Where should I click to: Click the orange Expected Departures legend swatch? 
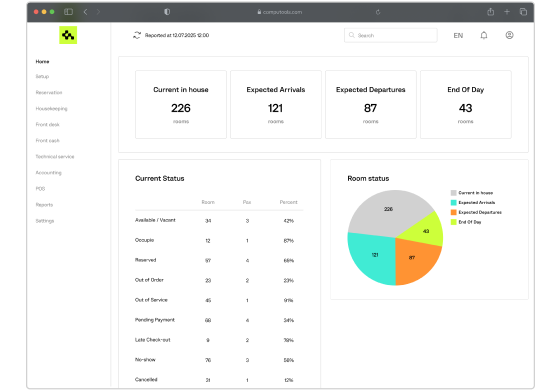[454, 212]
